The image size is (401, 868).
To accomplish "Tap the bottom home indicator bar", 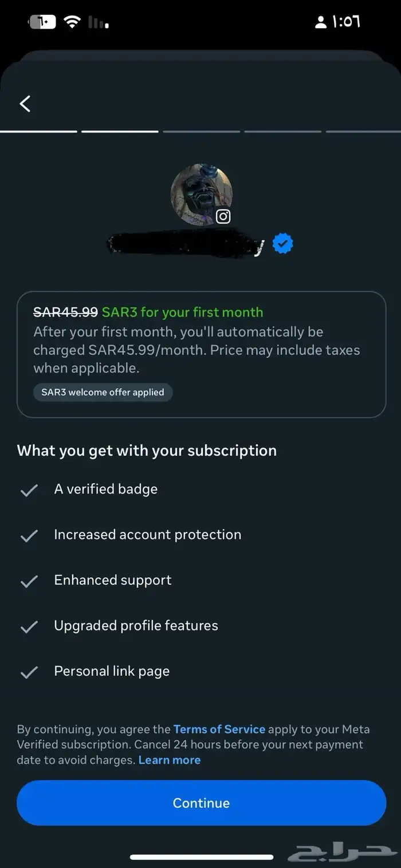I will tap(202, 857).
